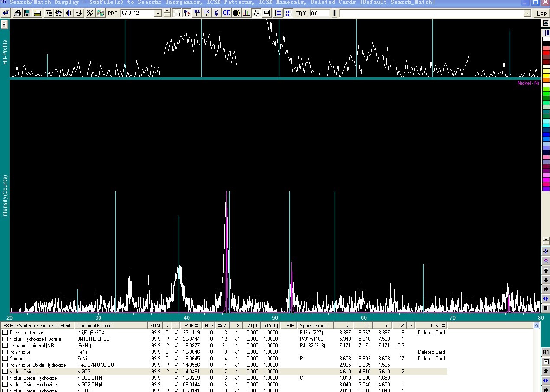550x392 pixels.
Task: Enable the Kamacite row checkbox
Action: (x=5, y=359)
